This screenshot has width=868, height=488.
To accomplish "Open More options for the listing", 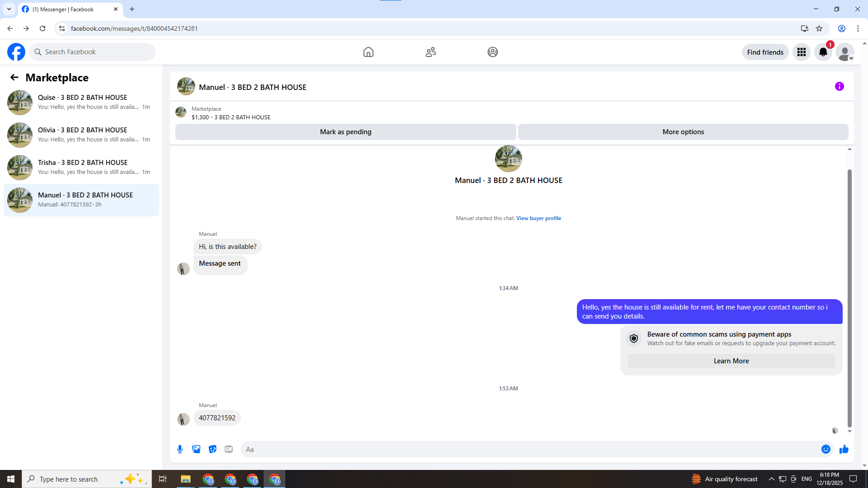I will 683,132.
